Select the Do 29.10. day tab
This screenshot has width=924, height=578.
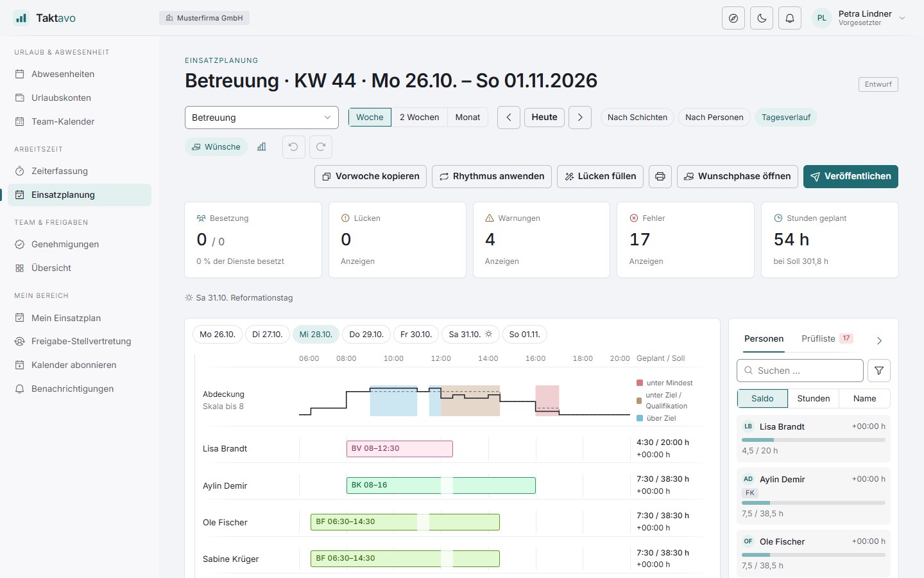tap(366, 335)
